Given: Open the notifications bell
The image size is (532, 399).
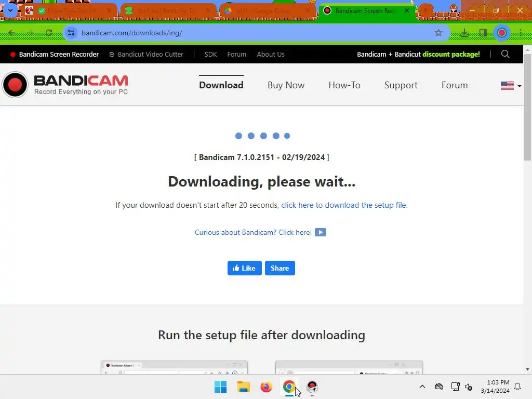Looking at the screenshot, I should pyautogui.click(x=518, y=387).
